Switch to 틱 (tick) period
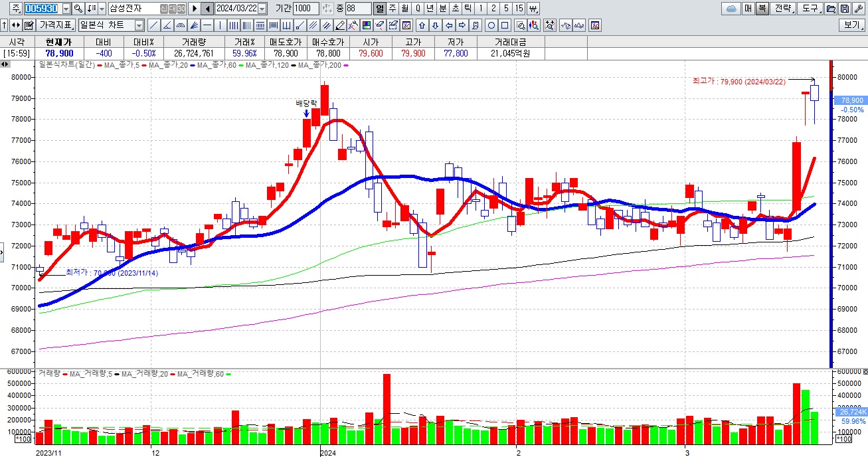 pos(468,9)
